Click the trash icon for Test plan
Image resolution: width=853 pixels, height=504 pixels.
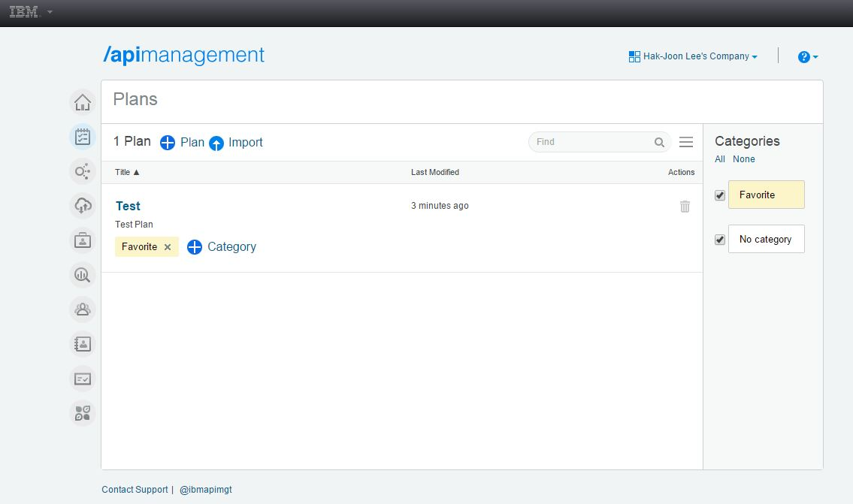click(685, 207)
